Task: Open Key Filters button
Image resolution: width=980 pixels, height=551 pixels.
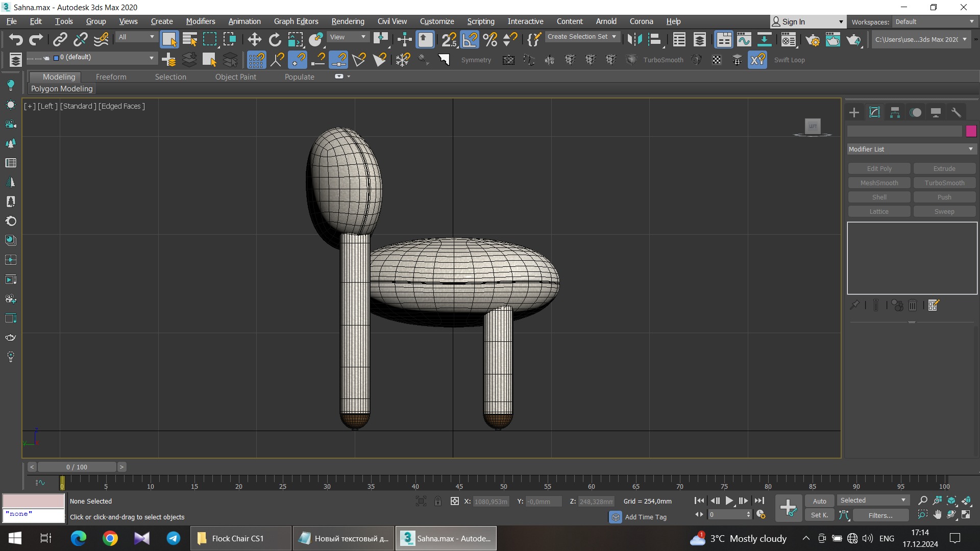Action: [x=880, y=515]
